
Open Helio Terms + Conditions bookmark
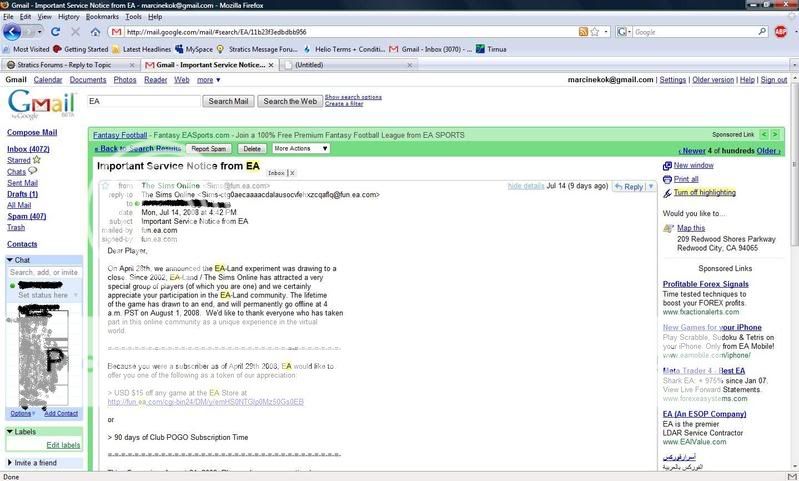[x=344, y=49]
